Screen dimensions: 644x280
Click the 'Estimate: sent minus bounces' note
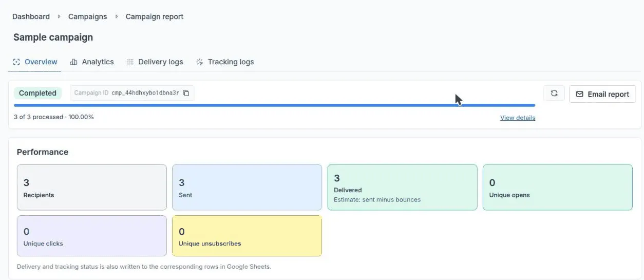(377, 199)
